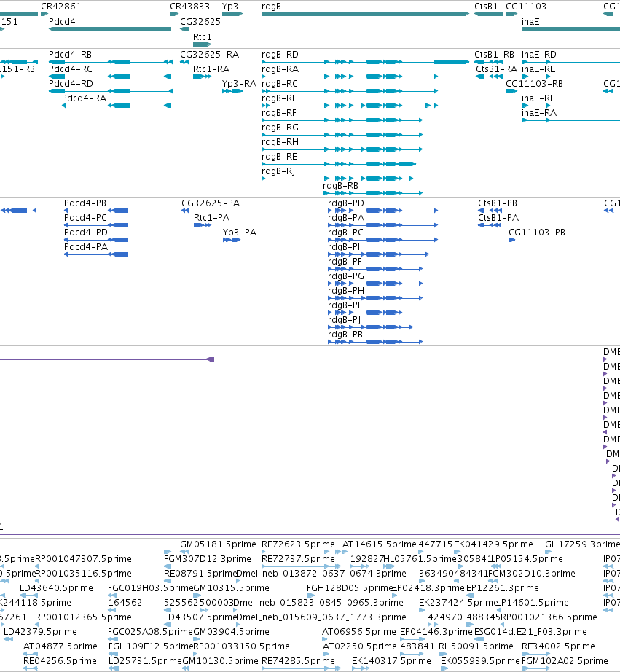The width and height of the screenshot is (620, 672).
Task: Select transcript CG11103-RB label
Action: pos(534,84)
